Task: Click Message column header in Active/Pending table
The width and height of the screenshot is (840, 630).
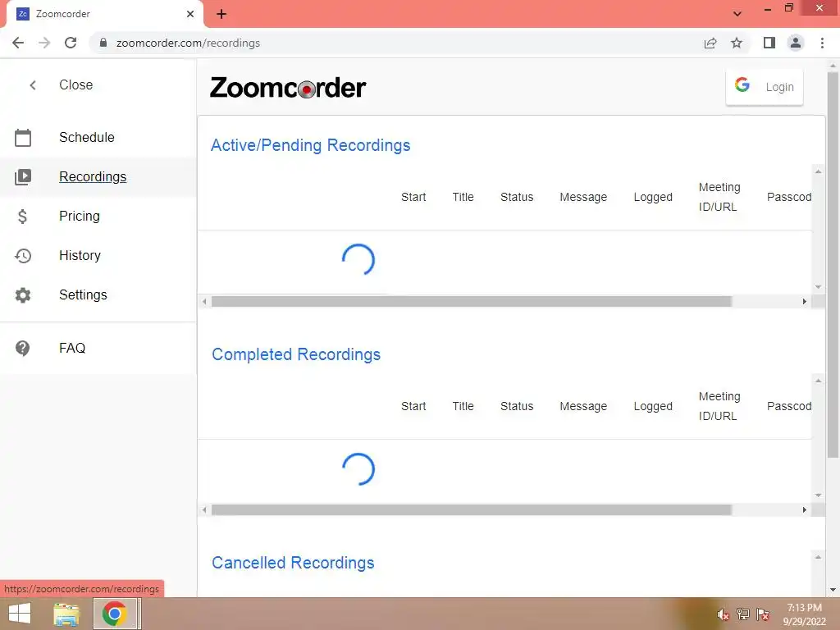Action: tap(583, 197)
